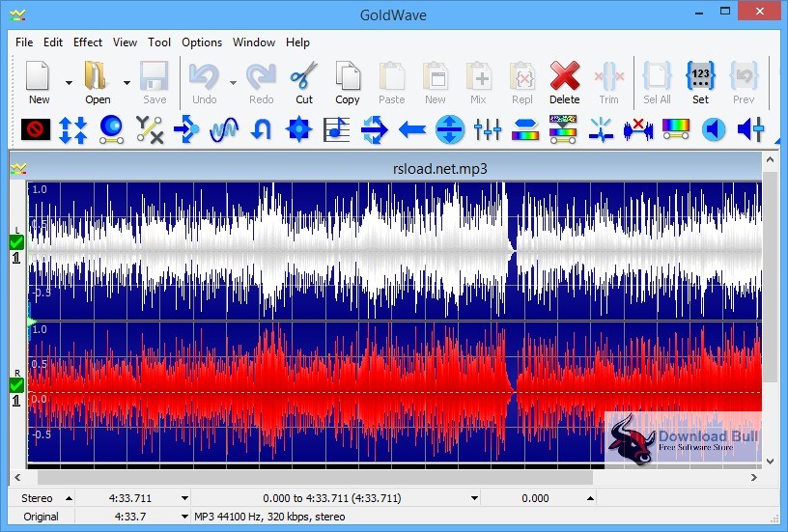788x532 pixels.
Task: Open the Open button dropdown arrow
Action: pyautogui.click(x=127, y=82)
